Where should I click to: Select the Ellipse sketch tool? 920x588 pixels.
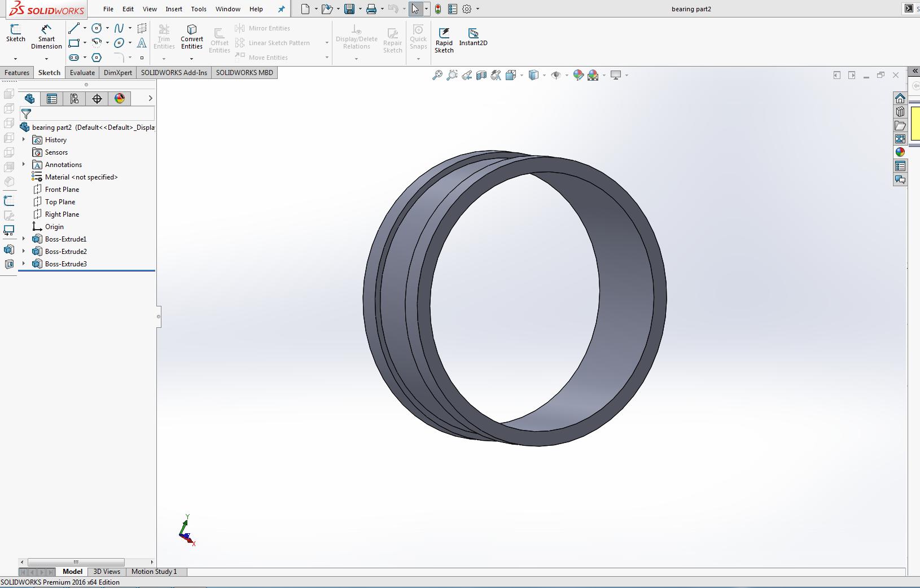point(119,43)
